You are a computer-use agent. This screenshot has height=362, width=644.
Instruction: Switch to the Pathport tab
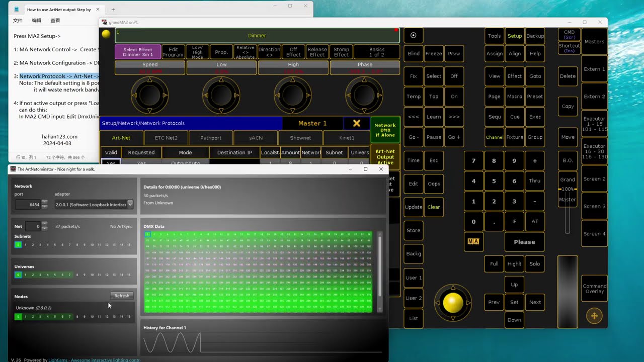point(211,138)
